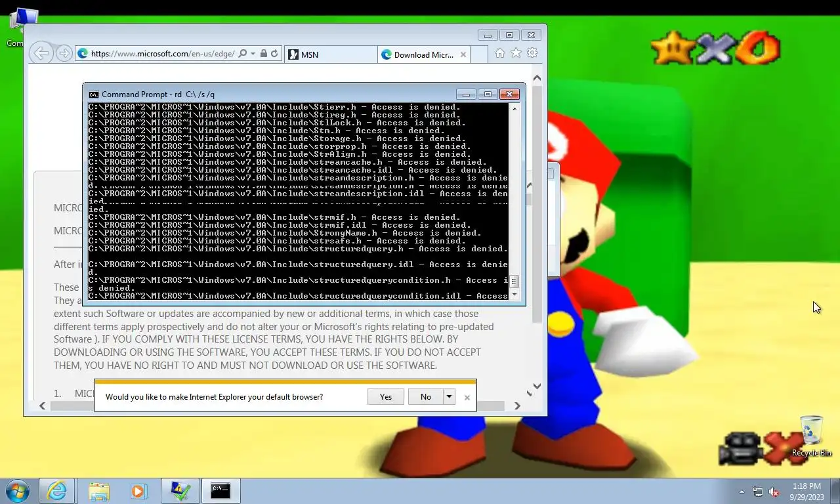Viewport: 840px width, 504px height.
Task: Close the Download Microsoft Edge tab
Action: [463, 54]
